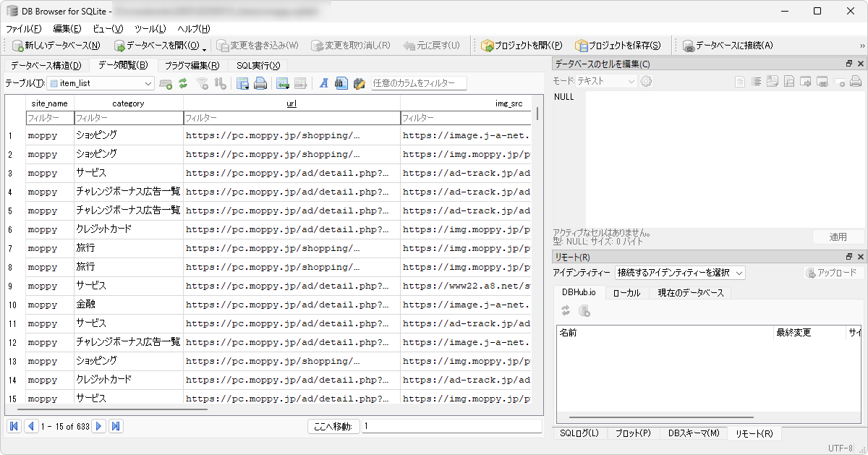Click the filter any column field (任意のカラムをフィルター)
Image resolution: width=868 pixels, height=455 pixels.
point(419,83)
